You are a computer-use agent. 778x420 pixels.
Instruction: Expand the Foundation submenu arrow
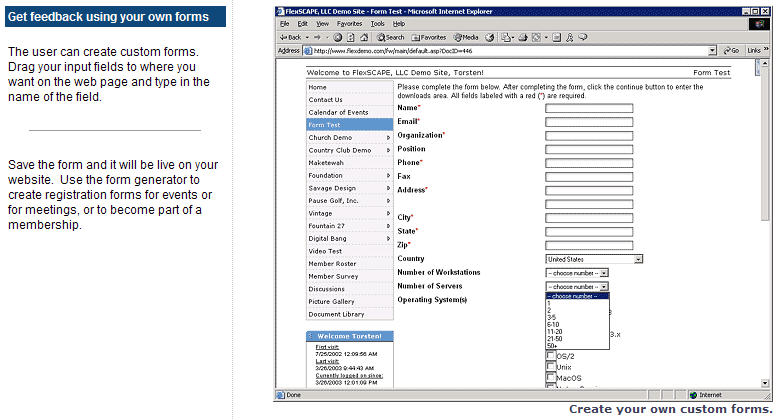tap(389, 175)
